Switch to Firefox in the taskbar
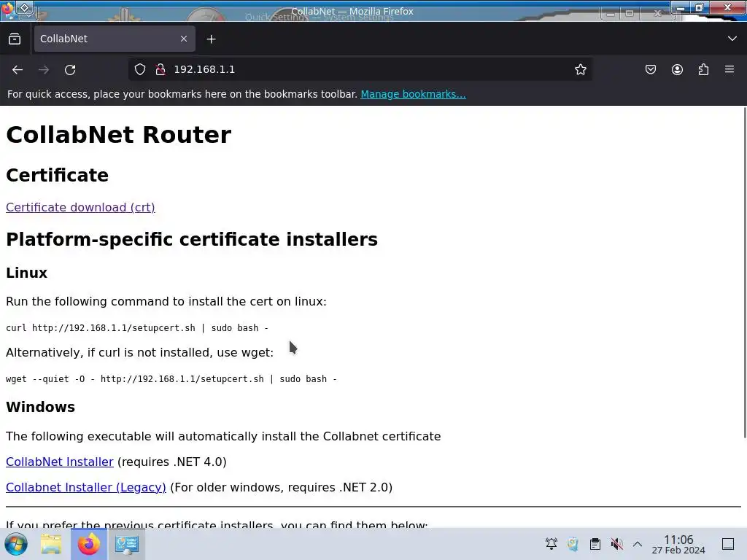The height and width of the screenshot is (560, 747). (x=88, y=544)
